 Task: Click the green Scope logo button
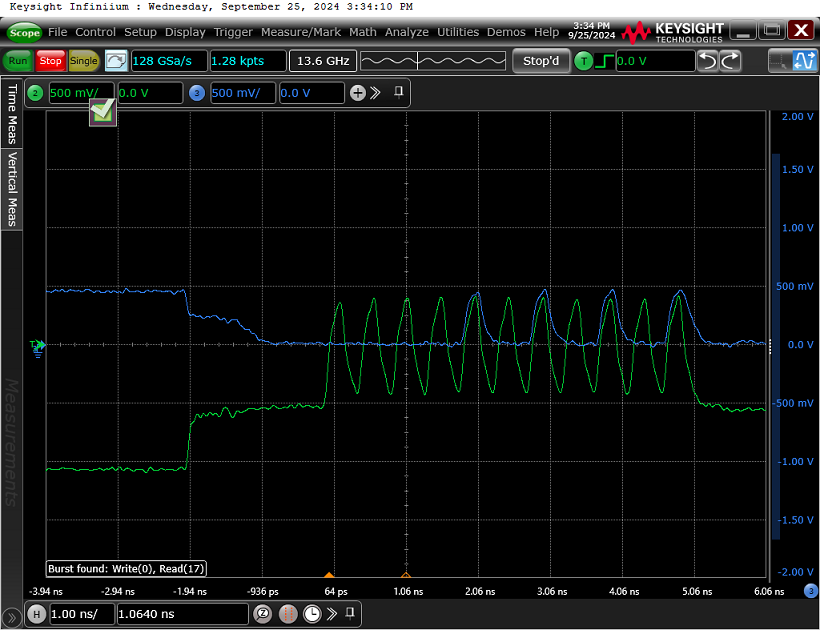click(25, 32)
